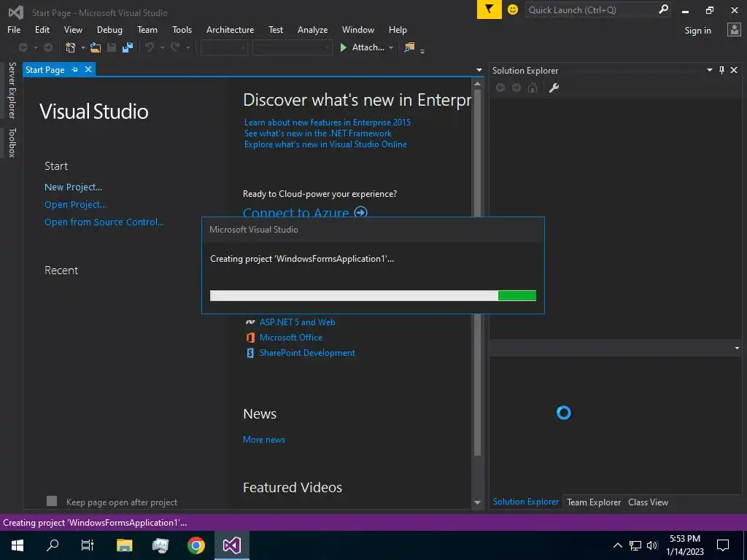
Task: Click the Microsoft Office link
Action: point(291,338)
